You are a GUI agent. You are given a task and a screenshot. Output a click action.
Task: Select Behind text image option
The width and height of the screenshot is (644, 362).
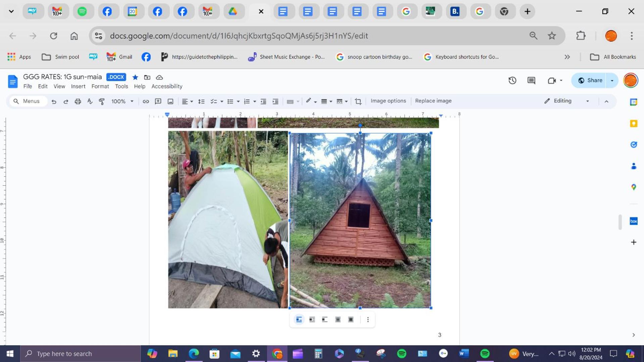point(338,319)
